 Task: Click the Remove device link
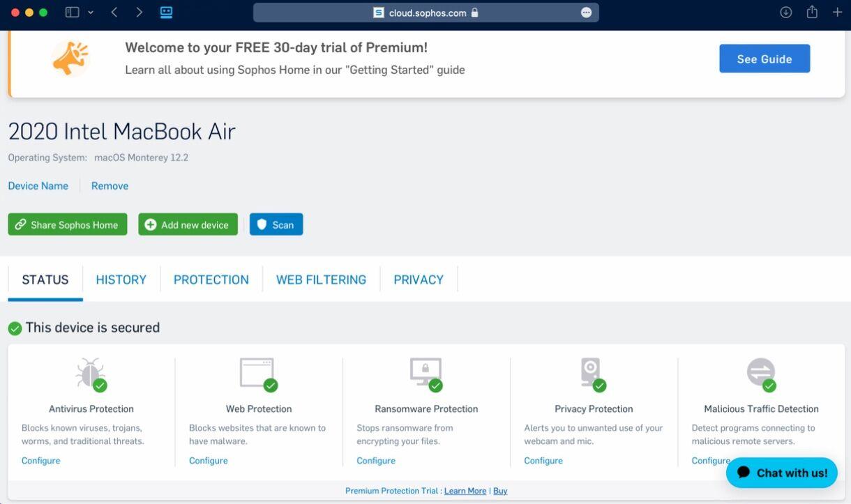(110, 185)
